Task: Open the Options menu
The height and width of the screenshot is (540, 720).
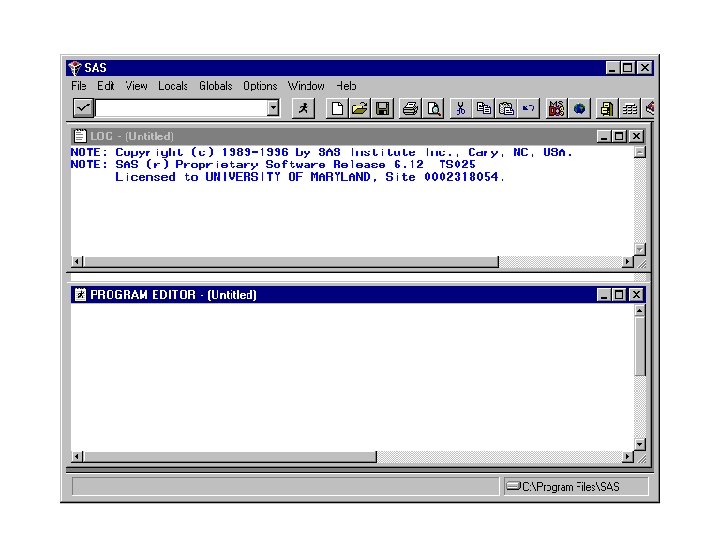Action: (x=260, y=86)
